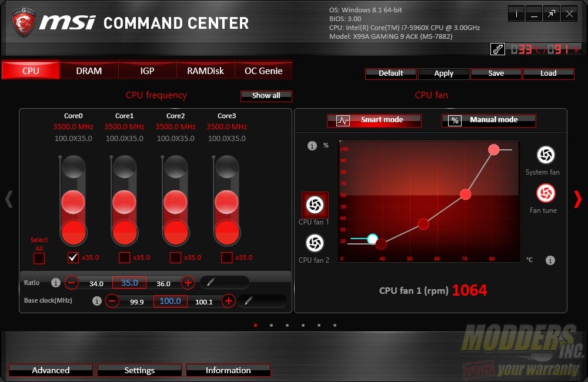588x382 pixels.
Task: Click the thermometer temperature icon
Action: point(497,49)
